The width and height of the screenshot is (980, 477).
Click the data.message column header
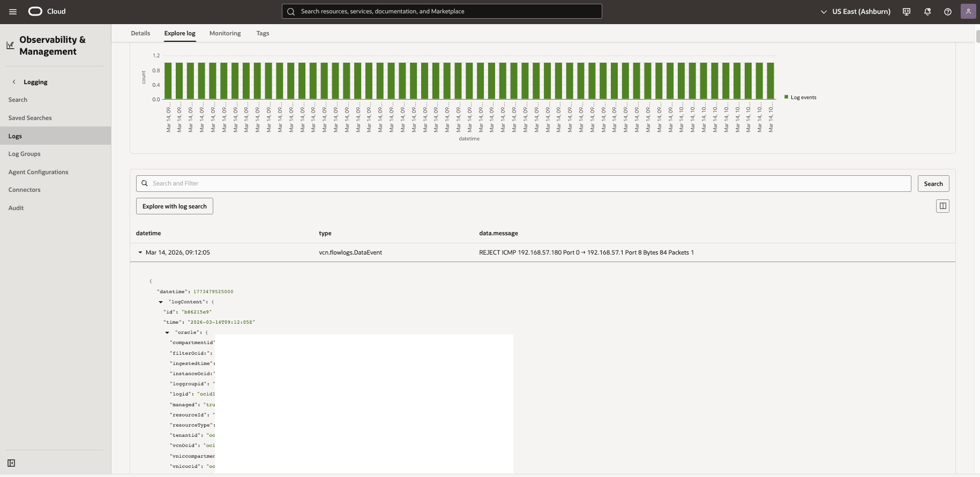click(498, 233)
